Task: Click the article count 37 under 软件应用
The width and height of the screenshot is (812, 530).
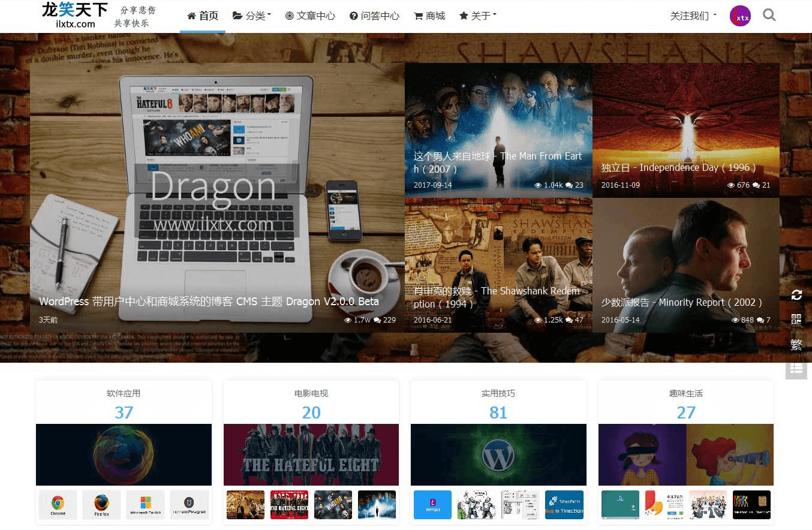Action: point(124,412)
